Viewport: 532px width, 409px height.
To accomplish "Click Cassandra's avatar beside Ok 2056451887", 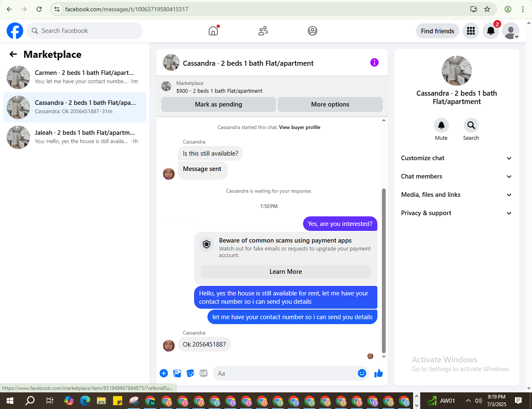I will tap(169, 346).
